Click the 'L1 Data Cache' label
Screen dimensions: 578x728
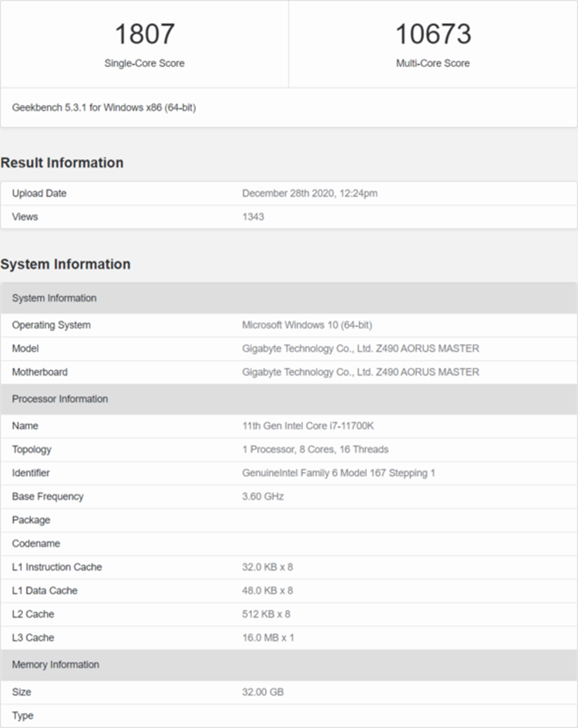point(45,591)
